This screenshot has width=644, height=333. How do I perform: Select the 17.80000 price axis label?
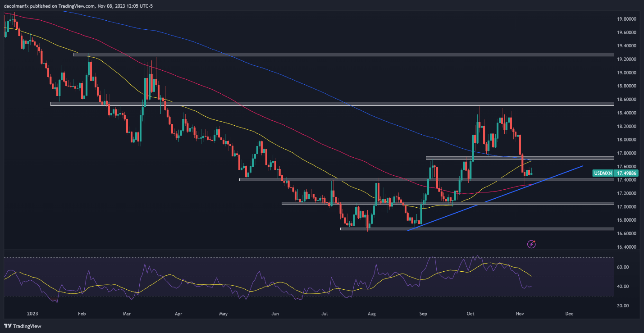(x=627, y=153)
